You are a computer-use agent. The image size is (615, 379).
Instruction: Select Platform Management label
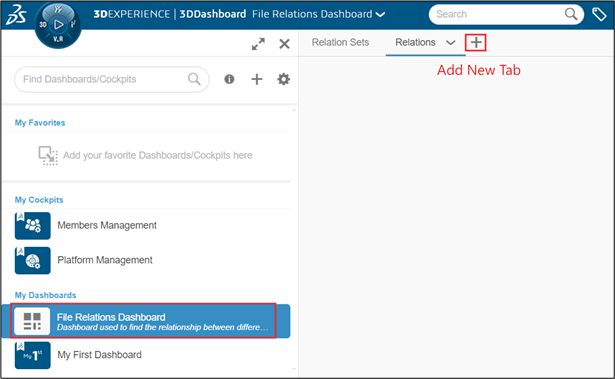(105, 260)
